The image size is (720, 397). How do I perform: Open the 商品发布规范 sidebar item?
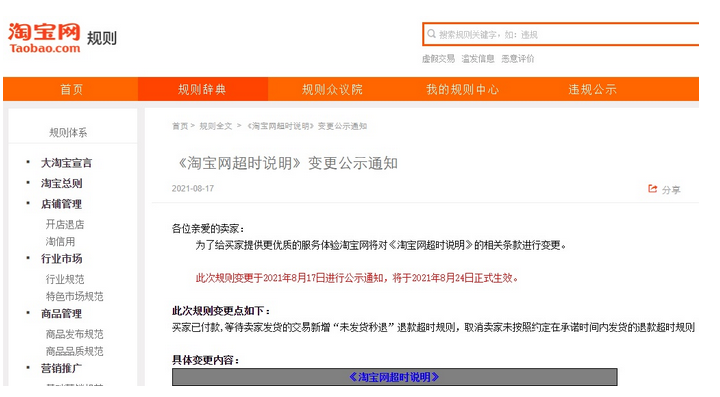pyautogui.click(x=74, y=334)
